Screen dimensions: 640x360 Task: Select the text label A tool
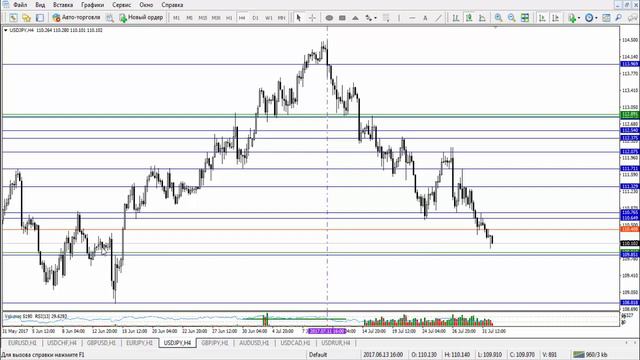pos(425,18)
